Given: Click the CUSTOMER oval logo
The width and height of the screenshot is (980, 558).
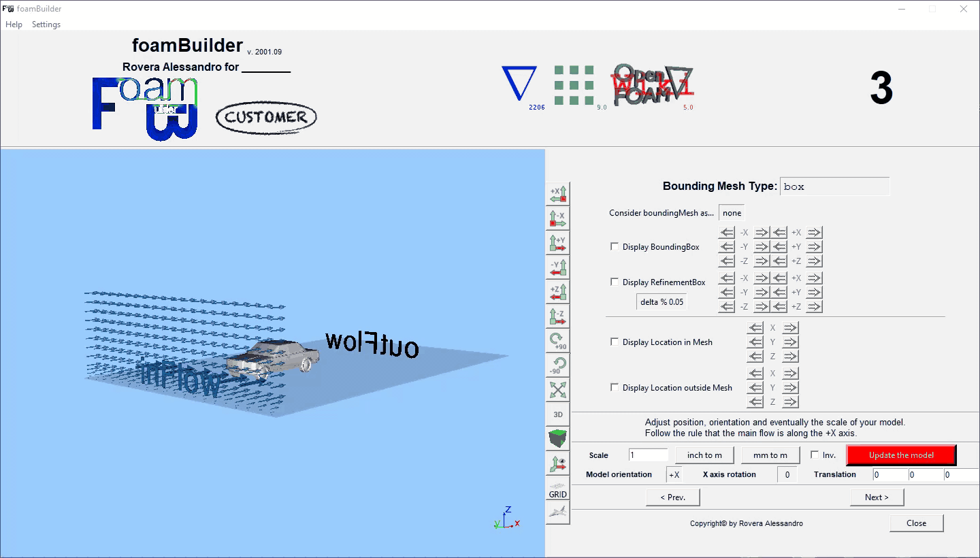Looking at the screenshot, I should [x=266, y=117].
